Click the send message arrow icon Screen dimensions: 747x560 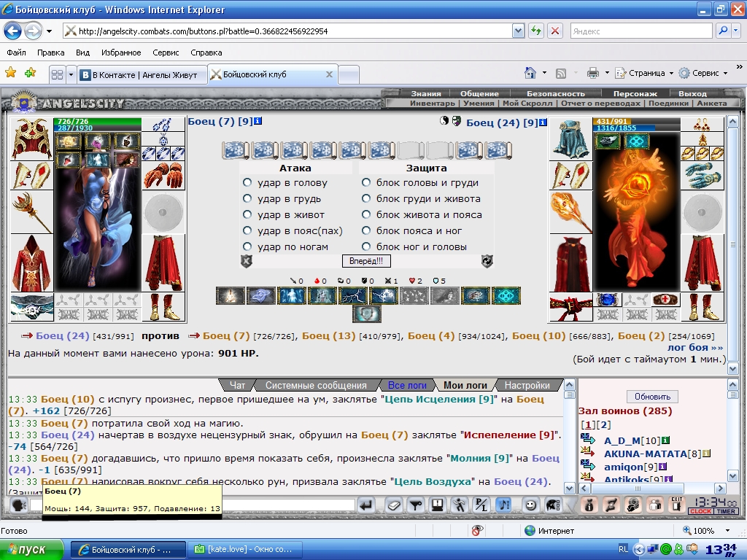pos(366,505)
